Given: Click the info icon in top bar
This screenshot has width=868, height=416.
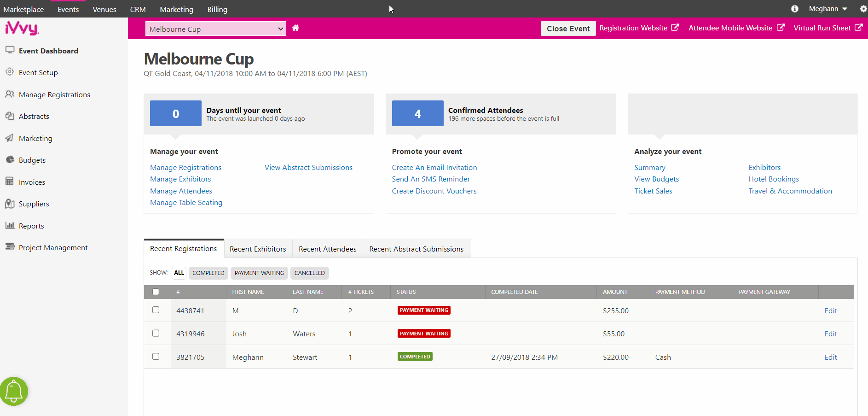Looking at the screenshot, I should [x=794, y=9].
